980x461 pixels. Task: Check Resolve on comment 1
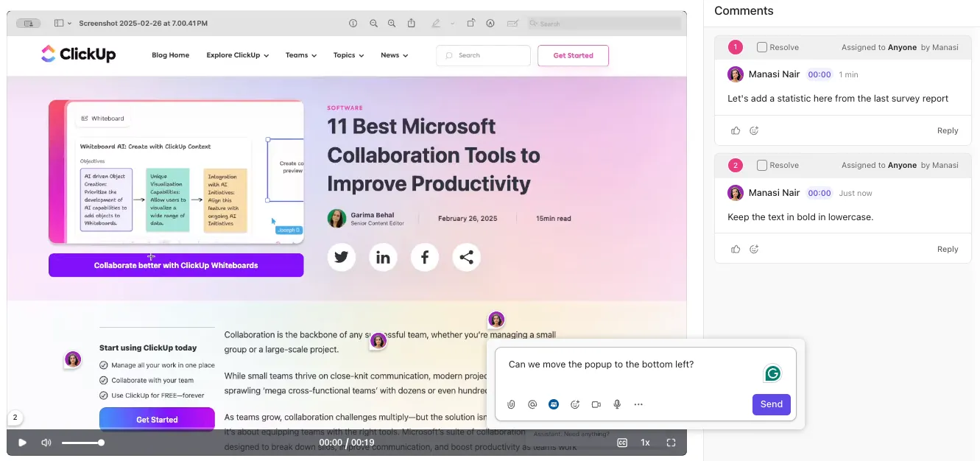[x=762, y=47]
